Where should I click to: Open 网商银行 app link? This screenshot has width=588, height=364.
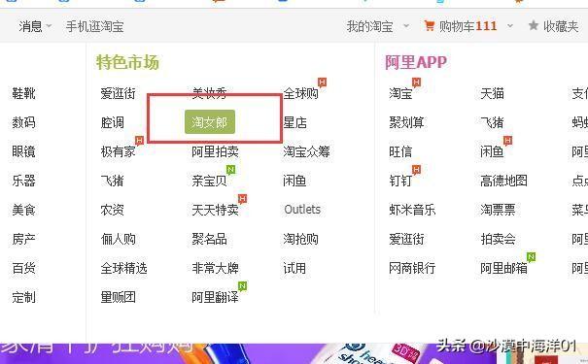(412, 268)
